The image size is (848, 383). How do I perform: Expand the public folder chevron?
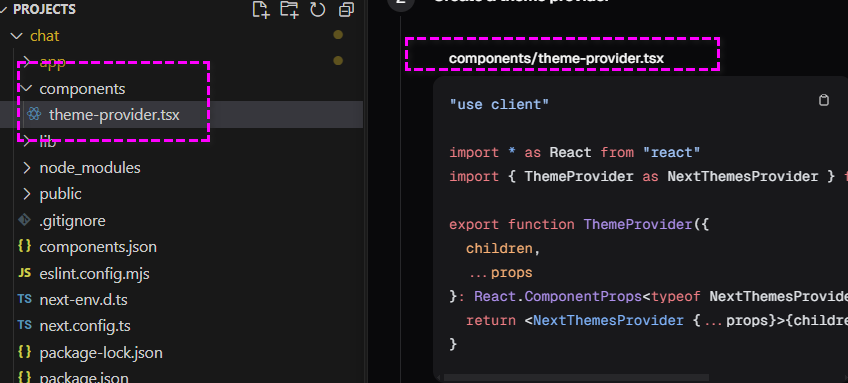coord(26,194)
